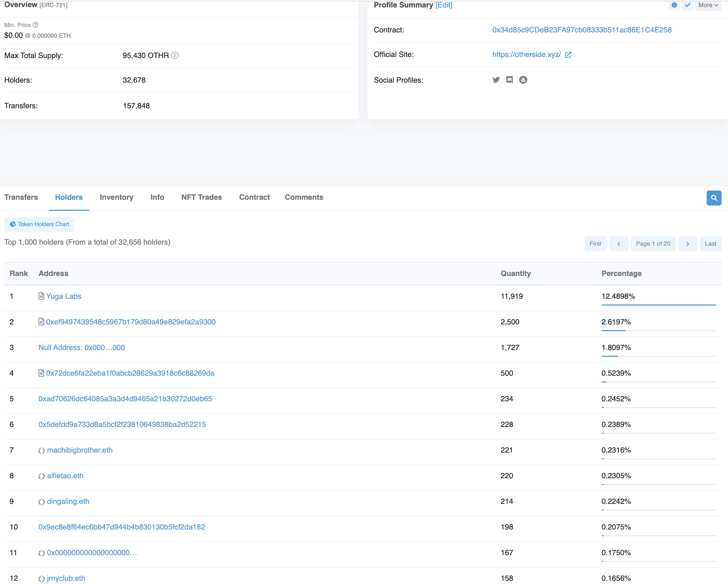Open the Contract tab

[x=254, y=197]
